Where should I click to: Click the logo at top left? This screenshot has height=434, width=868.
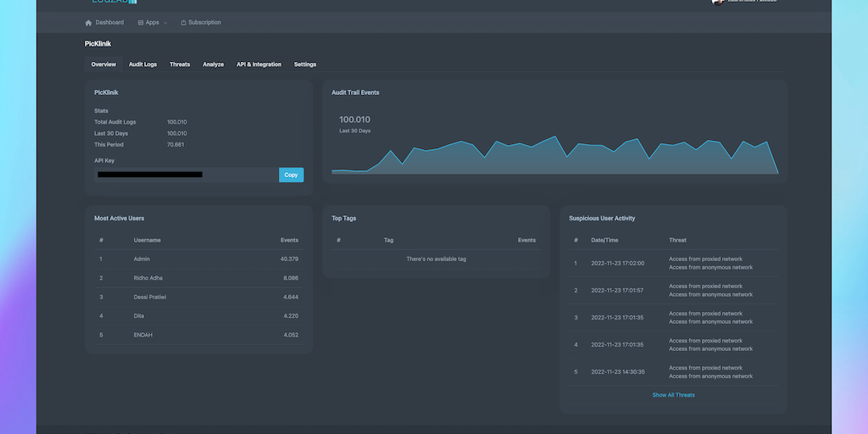[114, 3]
